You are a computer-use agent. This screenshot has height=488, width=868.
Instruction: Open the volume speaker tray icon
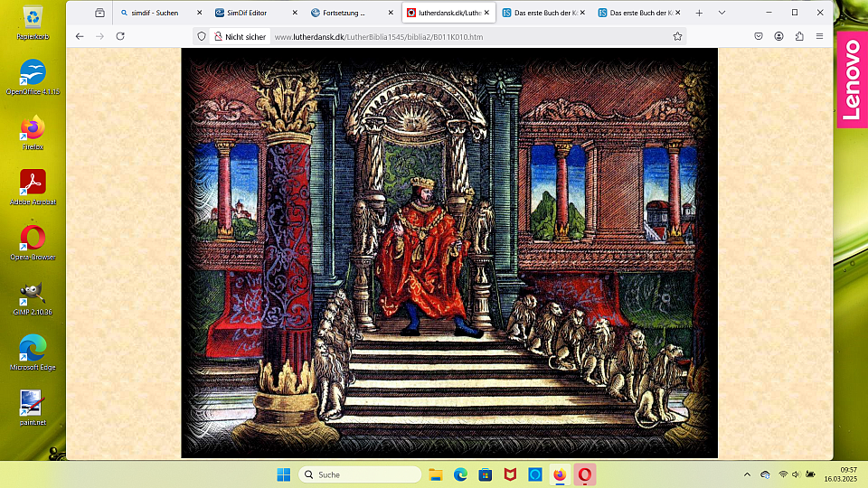[x=796, y=474]
